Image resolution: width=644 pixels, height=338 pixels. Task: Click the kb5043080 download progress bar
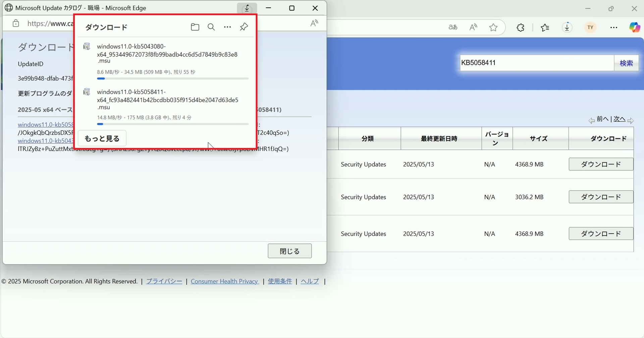[x=173, y=79]
